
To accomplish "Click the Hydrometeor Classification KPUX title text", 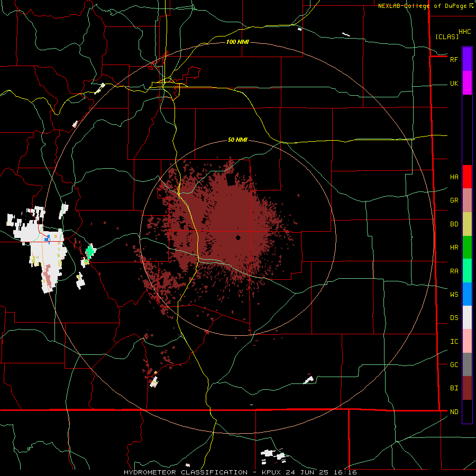I will [240, 472].
